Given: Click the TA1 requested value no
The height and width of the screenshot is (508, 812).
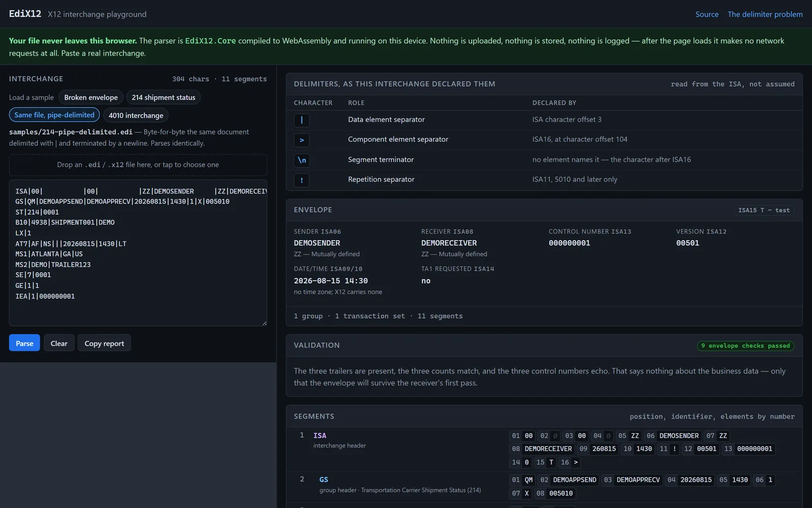Looking at the screenshot, I should point(426,280).
